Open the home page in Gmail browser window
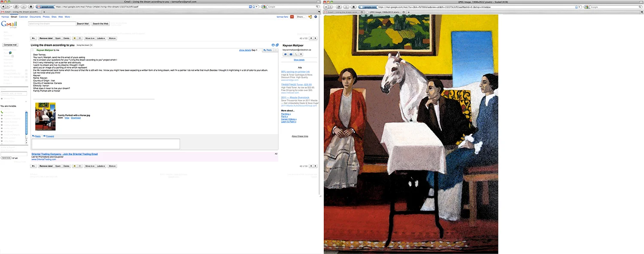Image resolution: width=644 pixels, height=254 pixels. coord(30,7)
